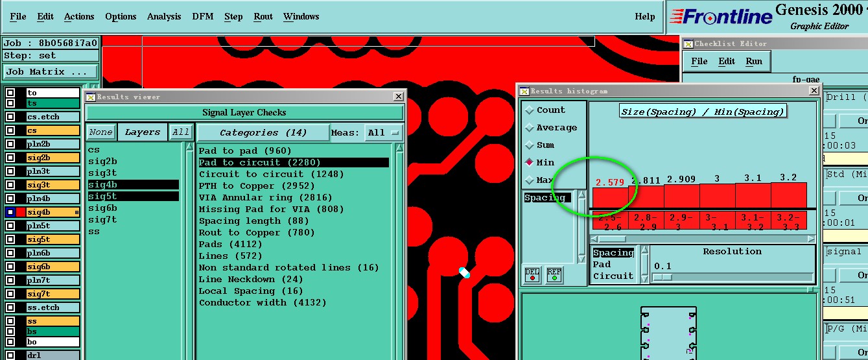868x360 pixels.
Task: Toggle the checkbox for layer ts
Action: click(10, 103)
